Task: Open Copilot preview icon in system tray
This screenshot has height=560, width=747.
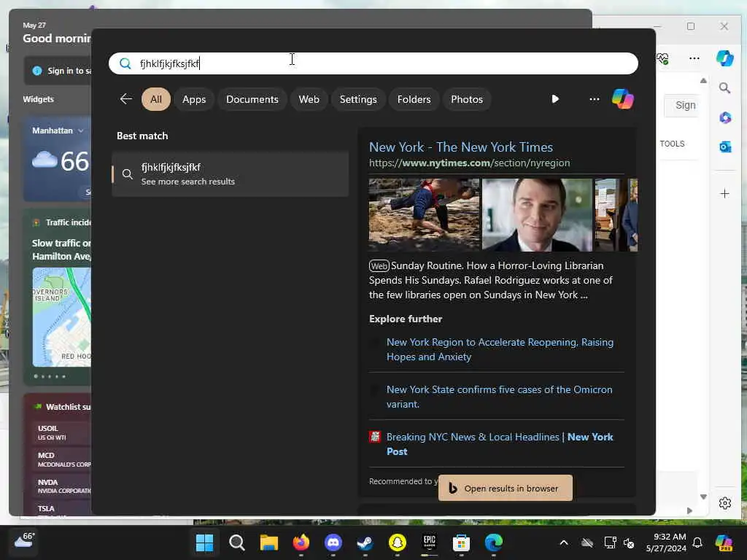Action: [x=724, y=542]
